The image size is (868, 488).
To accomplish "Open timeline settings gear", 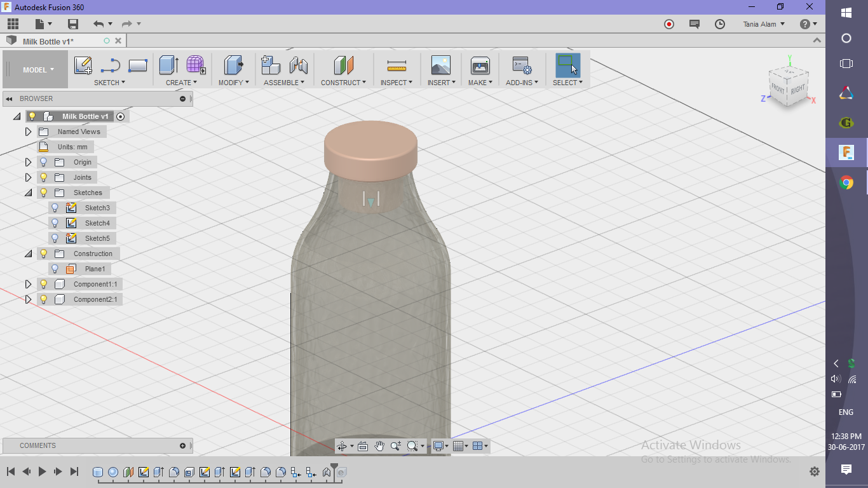I will [815, 471].
